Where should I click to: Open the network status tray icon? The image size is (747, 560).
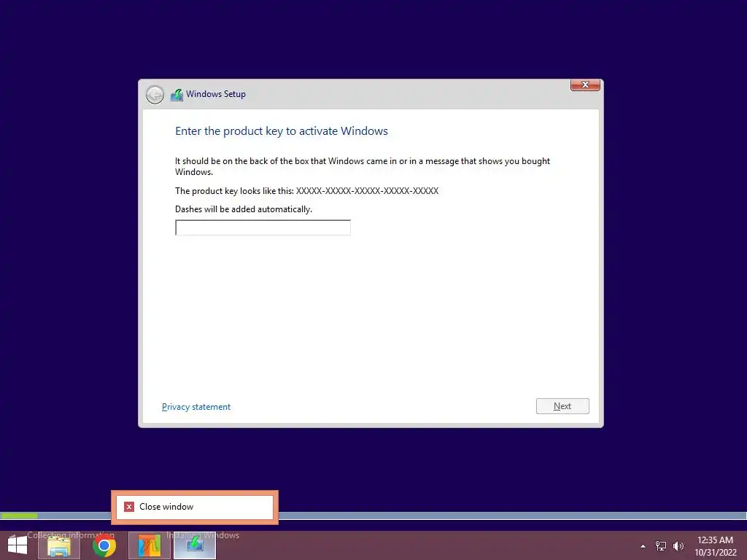click(x=661, y=546)
